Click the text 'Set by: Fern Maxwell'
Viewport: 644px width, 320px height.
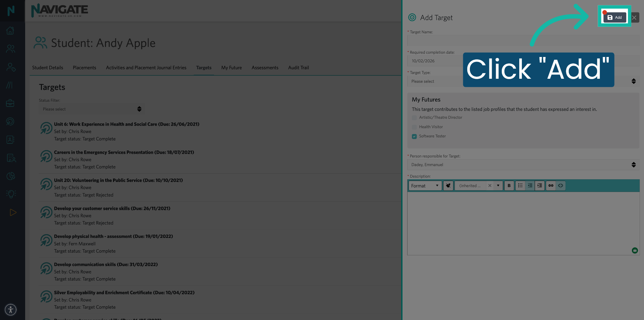coord(75,244)
